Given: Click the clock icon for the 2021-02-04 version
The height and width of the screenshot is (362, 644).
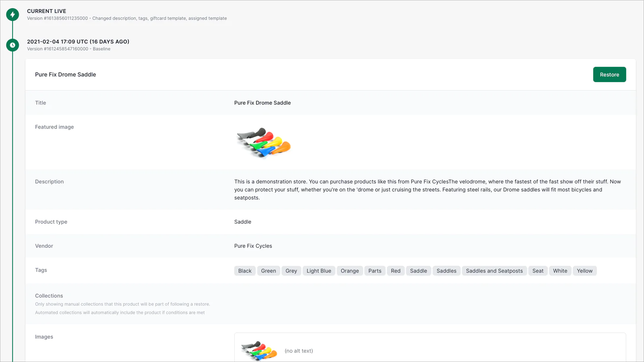Looking at the screenshot, I should point(12,45).
